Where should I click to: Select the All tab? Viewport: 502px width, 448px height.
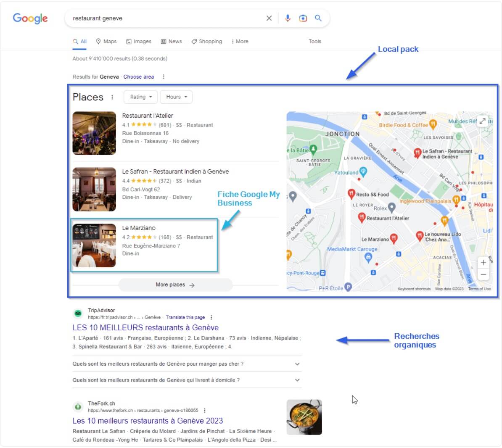[80, 42]
